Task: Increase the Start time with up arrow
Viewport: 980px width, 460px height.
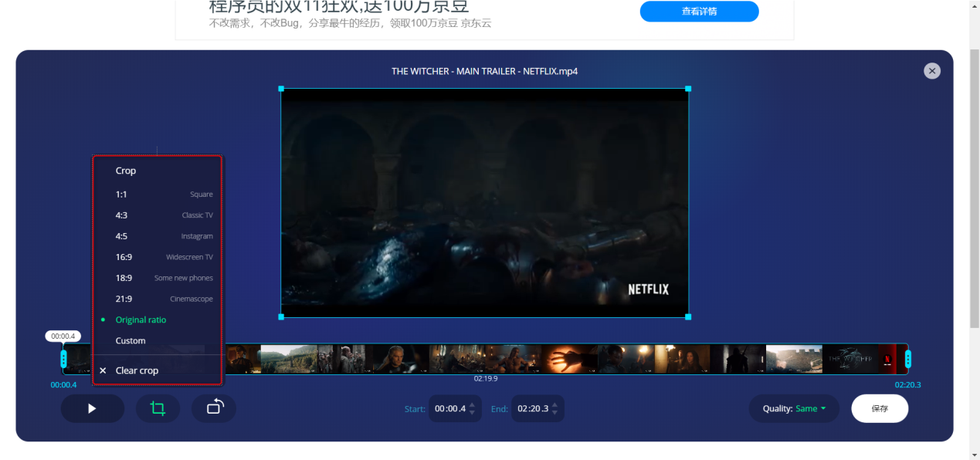Action: [x=473, y=404]
